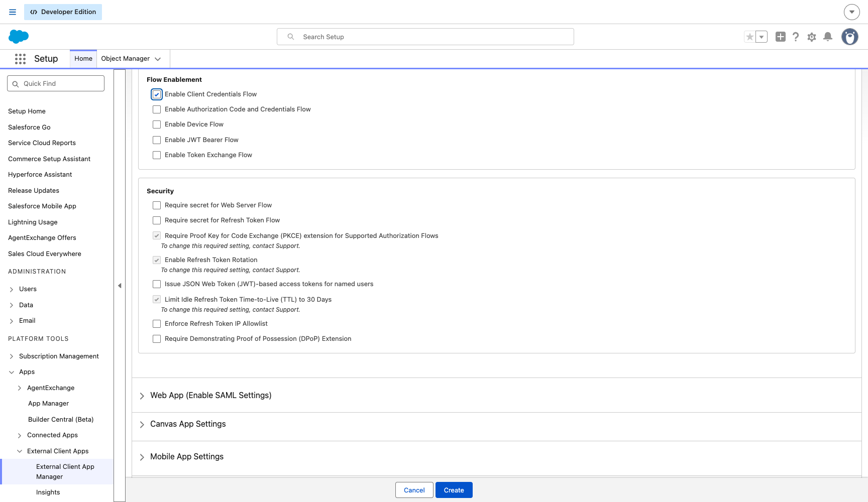Check Require secret for Web Server Flow
Image resolution: width=868 pixels, height=502 pixels.
[157, 205]
